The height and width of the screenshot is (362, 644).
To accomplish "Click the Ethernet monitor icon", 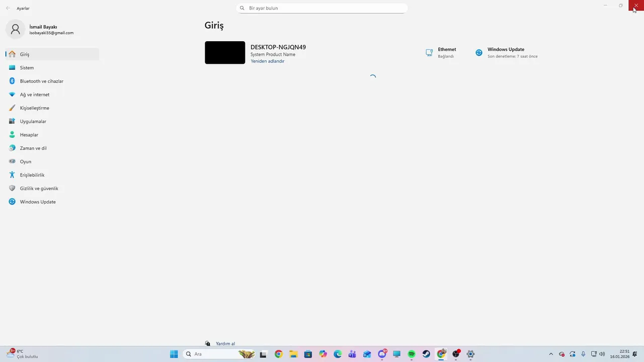I will pyautogui.click(x=429, y=53).
